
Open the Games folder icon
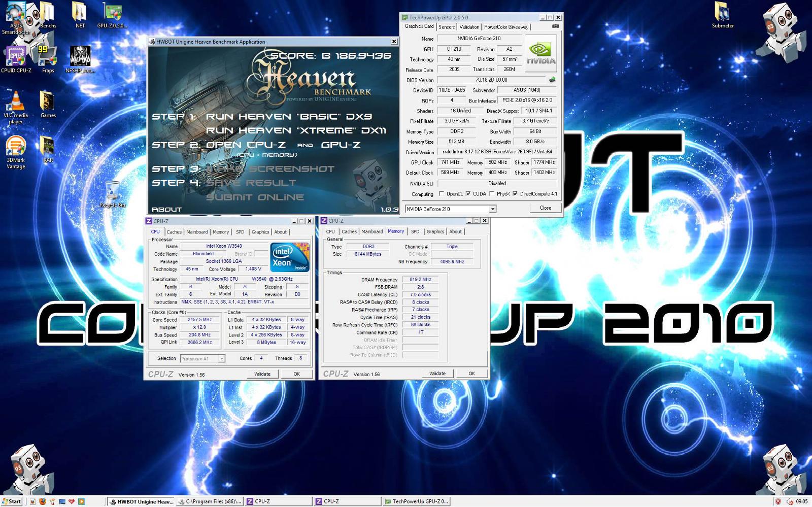[x=48, y=105]
